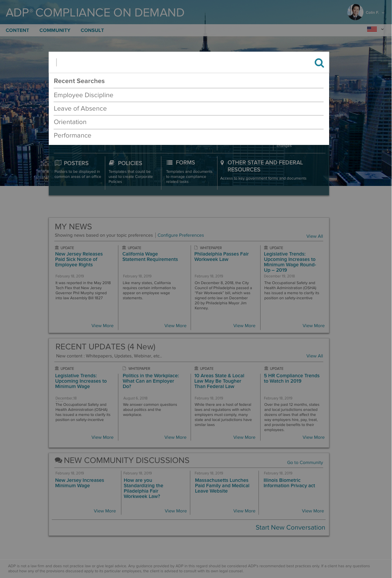Open Piladelphia Fair Workweek Law discussion
392x578 pixels.
[144, 488]
